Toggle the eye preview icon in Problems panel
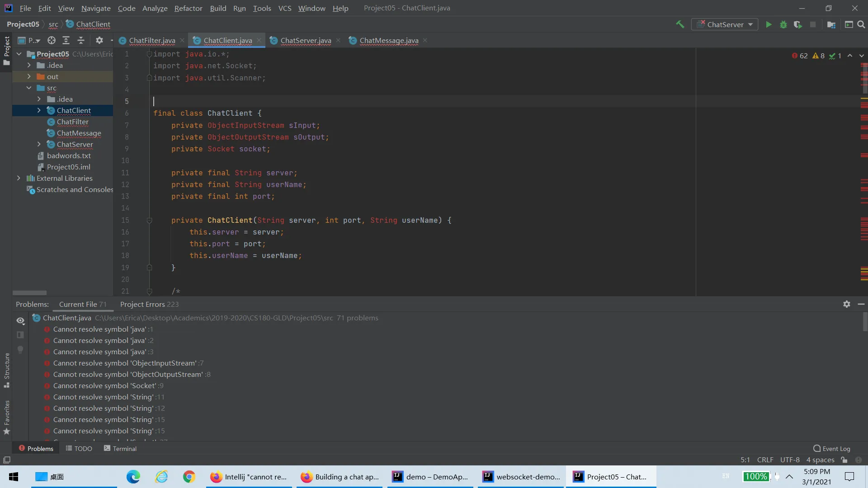The height and width of the screenshot is (488, 868). tap(20, 320)
